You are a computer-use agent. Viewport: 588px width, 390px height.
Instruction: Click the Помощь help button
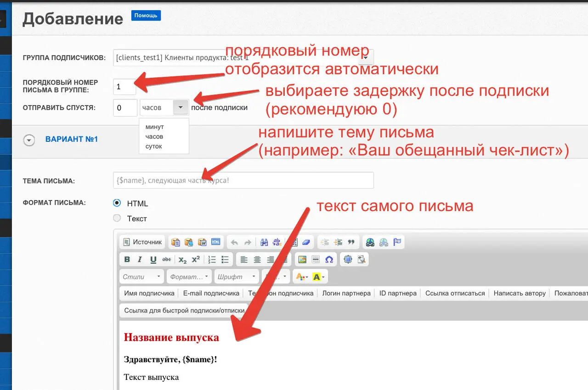[x=146, y=15]
